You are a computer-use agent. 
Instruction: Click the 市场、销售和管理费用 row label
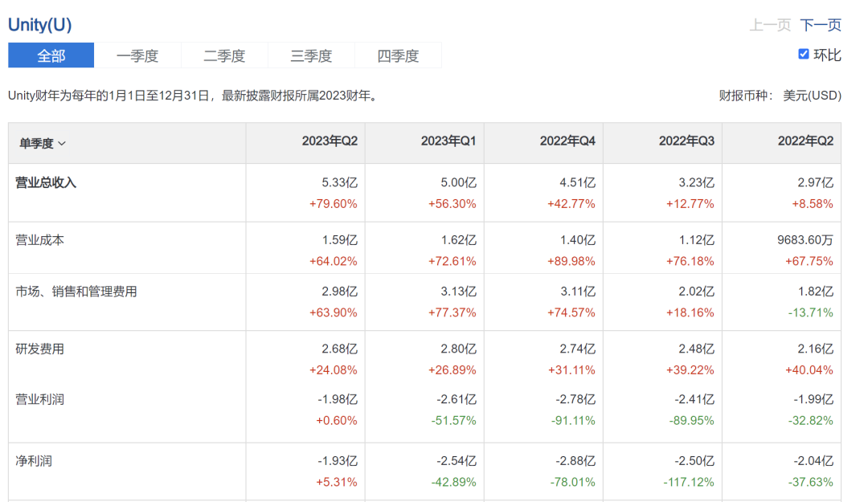pos(76,291)
